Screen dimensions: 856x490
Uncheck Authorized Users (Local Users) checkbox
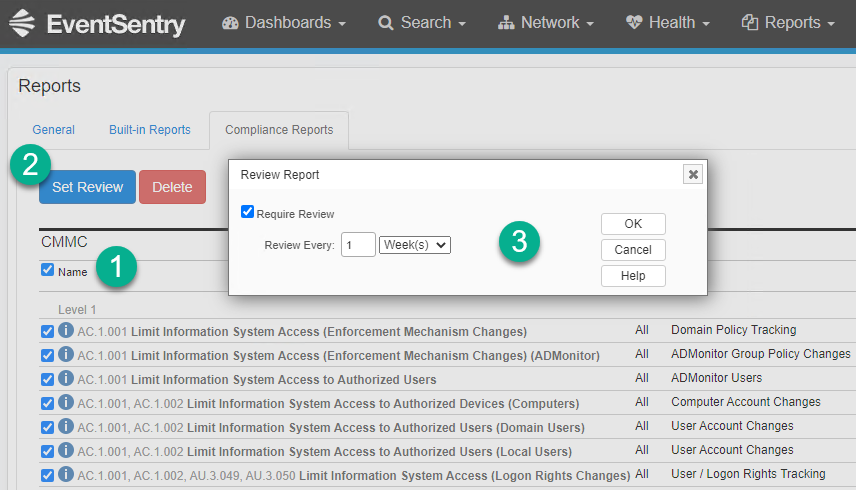(47, 451)
